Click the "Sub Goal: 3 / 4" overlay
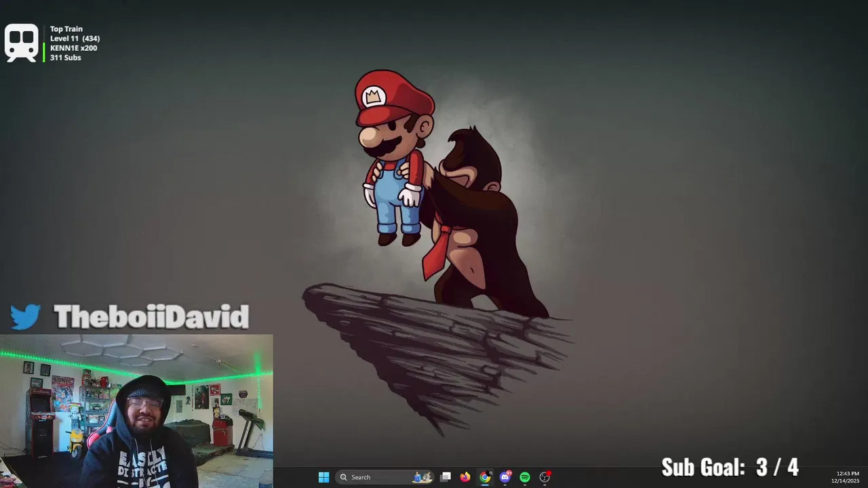The width and height of the screenshot is (868, 488). [x=730, y=467]
